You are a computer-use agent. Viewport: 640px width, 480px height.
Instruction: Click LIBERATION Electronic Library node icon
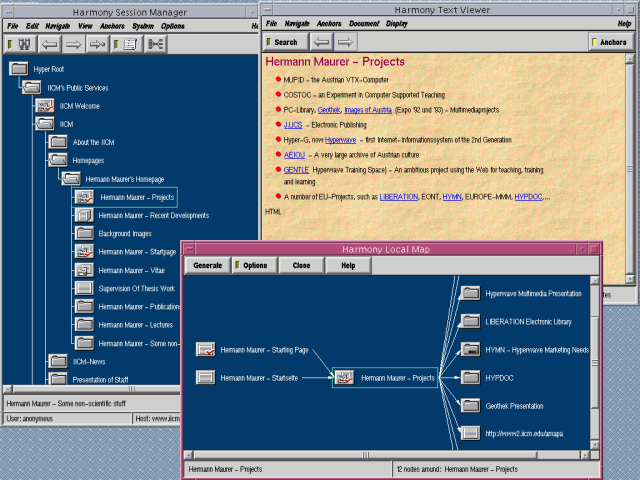[x=470, y=322]
